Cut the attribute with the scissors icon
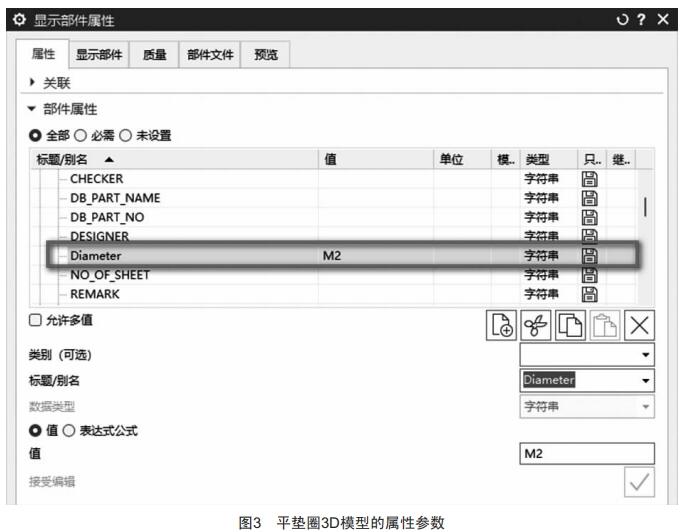 click(536, 325)
